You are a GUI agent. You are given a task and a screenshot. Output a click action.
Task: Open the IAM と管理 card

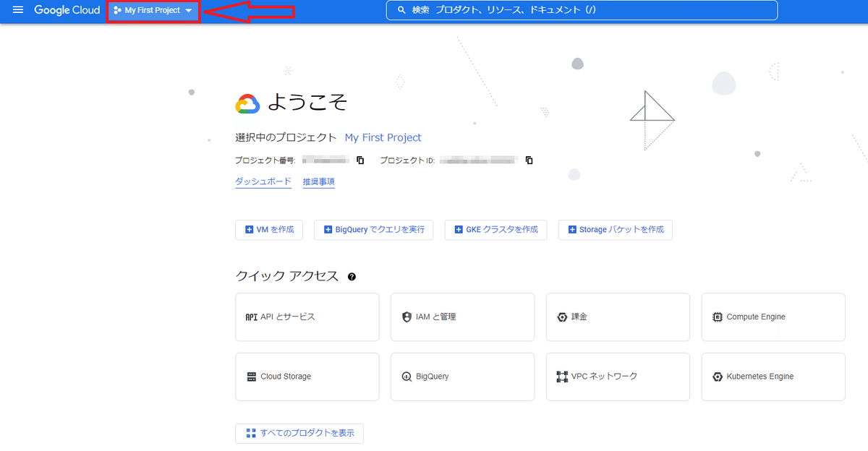pyautogui.click(x=463, y=317)
